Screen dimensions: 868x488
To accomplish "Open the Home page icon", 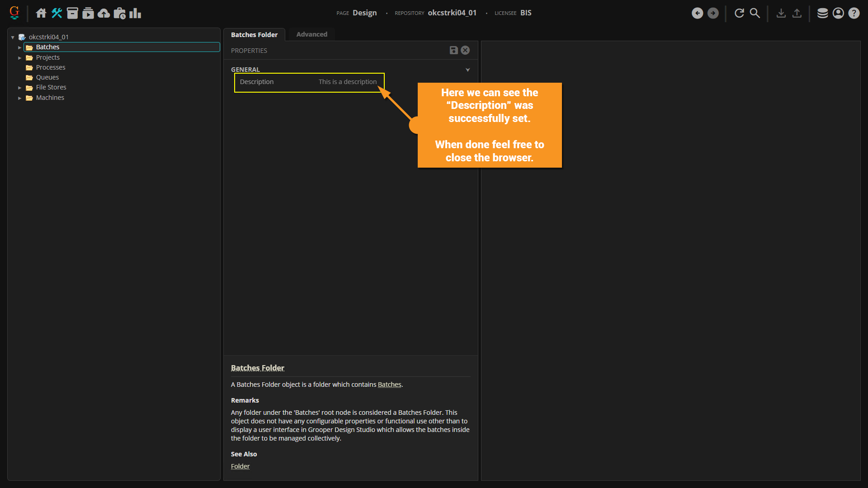I will tap(41, 13).
